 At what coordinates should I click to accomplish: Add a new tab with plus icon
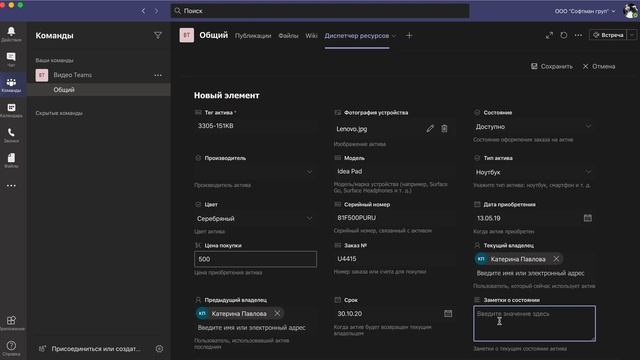pos(409,36)
